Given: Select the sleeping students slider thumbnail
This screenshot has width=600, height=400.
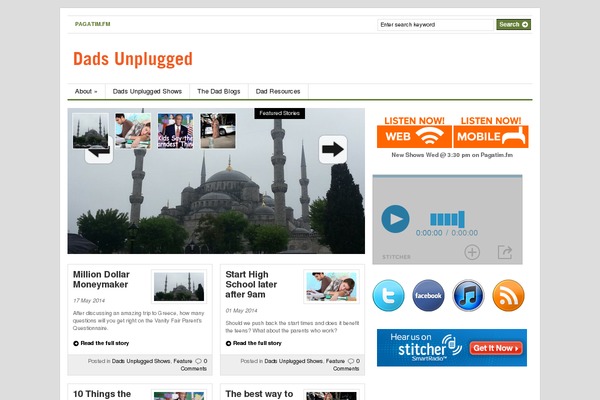Looking at the screenshot, I should 133,131.
